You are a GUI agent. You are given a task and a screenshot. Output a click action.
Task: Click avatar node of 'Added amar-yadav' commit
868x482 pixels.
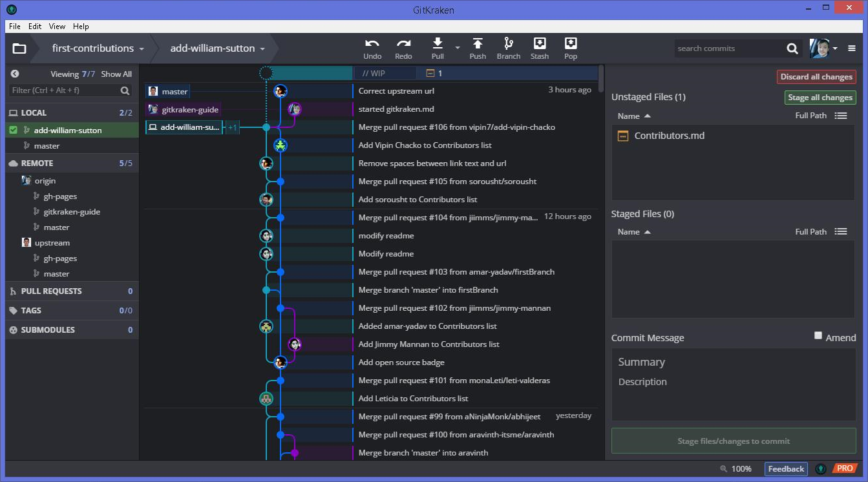click(x=266, y=326)
